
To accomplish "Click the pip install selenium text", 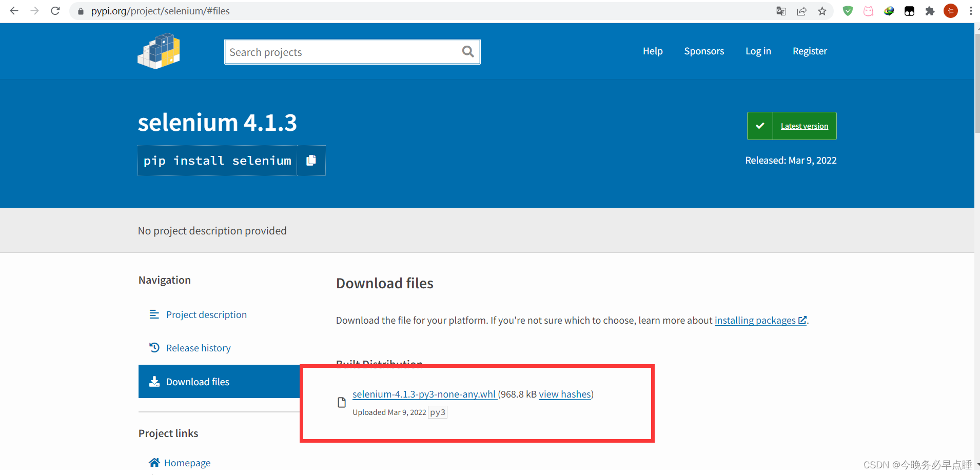I will coord(218,161).
